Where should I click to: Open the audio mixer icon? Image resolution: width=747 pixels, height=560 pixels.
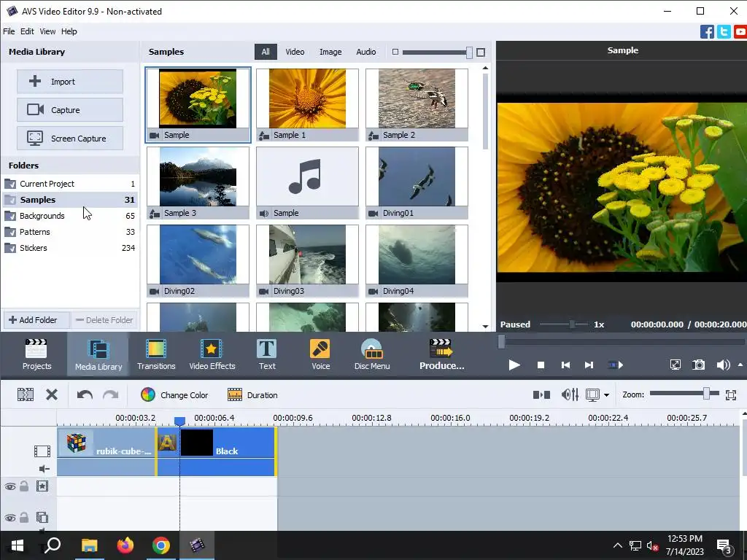point(570,394)
